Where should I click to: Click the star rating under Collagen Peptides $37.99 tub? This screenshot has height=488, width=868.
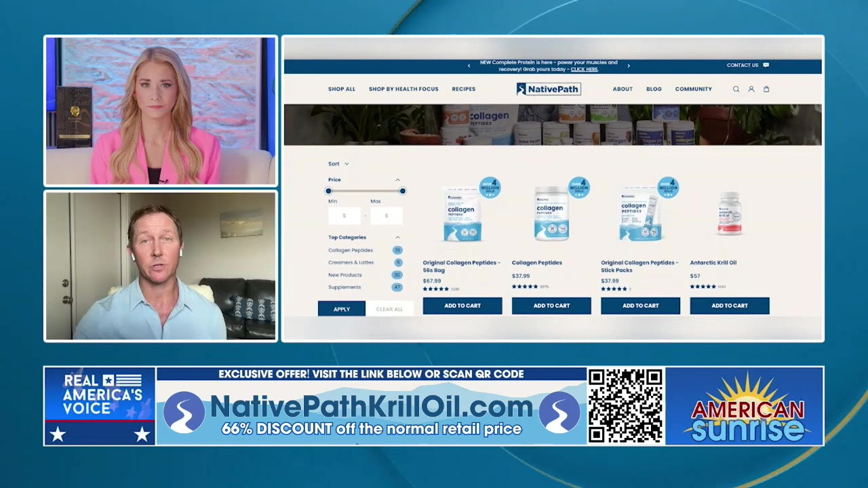click(525, 287)
